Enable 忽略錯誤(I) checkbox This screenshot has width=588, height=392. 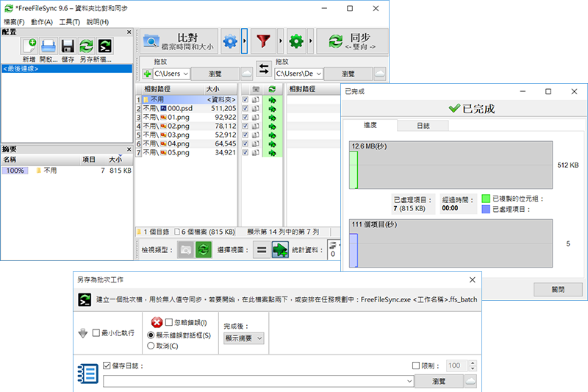tap(169, 322)
